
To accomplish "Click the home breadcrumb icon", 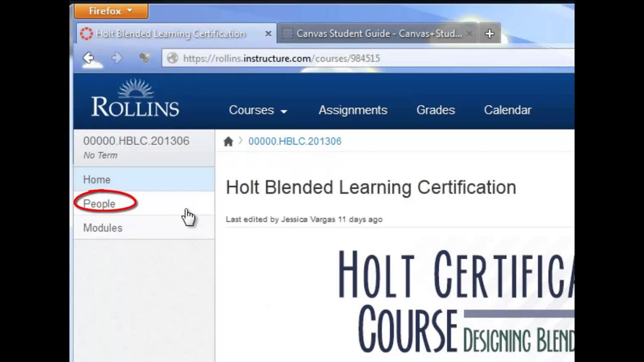I will [x=228, y=142].
